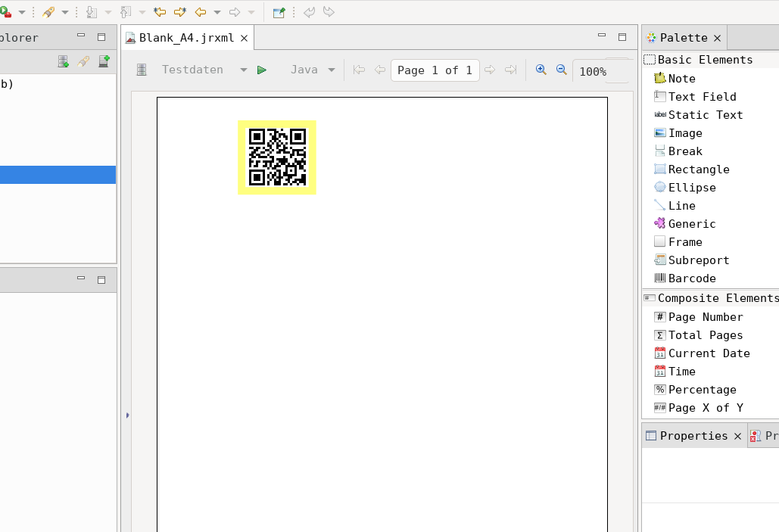Open the 100% zoom level combo box

(600, 71)
